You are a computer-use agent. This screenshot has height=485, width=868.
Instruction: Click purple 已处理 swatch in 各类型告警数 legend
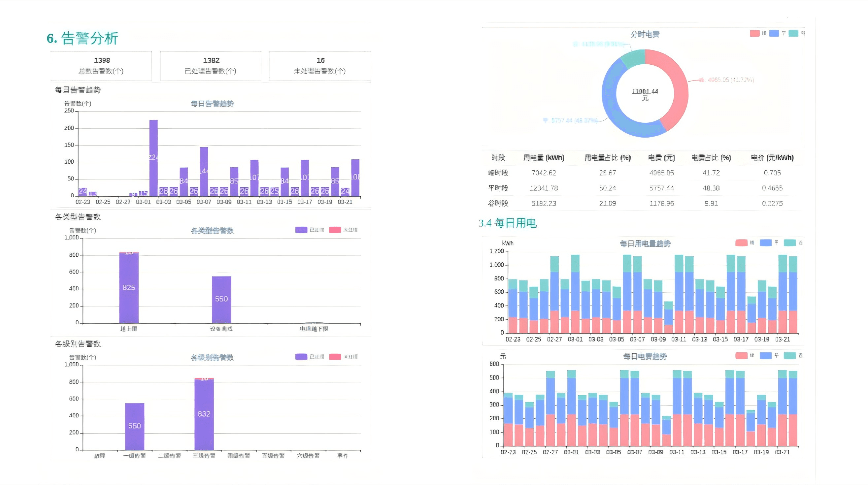pyautogui.click(x=301, y=230)
